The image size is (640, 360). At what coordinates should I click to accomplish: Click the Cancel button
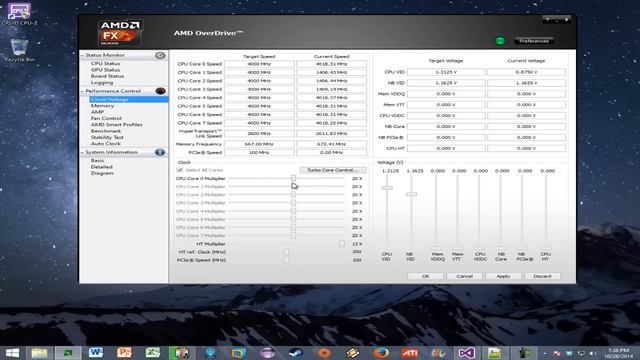464,276
